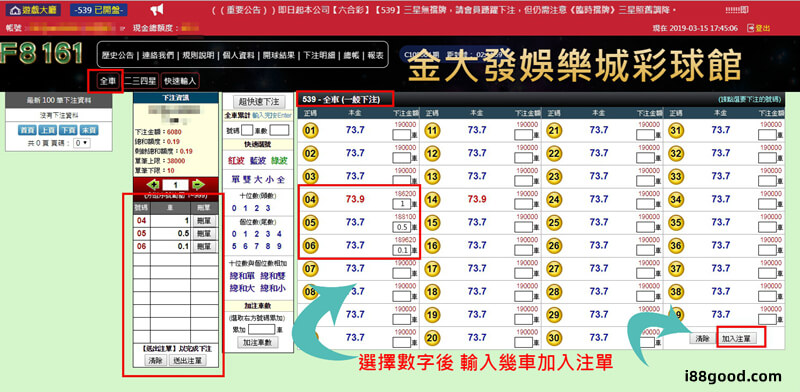
Task: Open the page number 頁碼 dropdown
Action: point(82,143)
